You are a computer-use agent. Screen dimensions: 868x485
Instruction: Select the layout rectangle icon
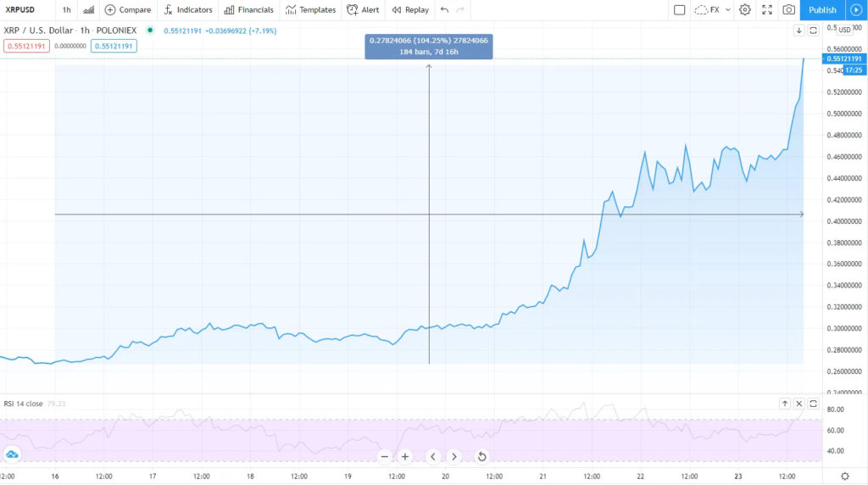679,10
